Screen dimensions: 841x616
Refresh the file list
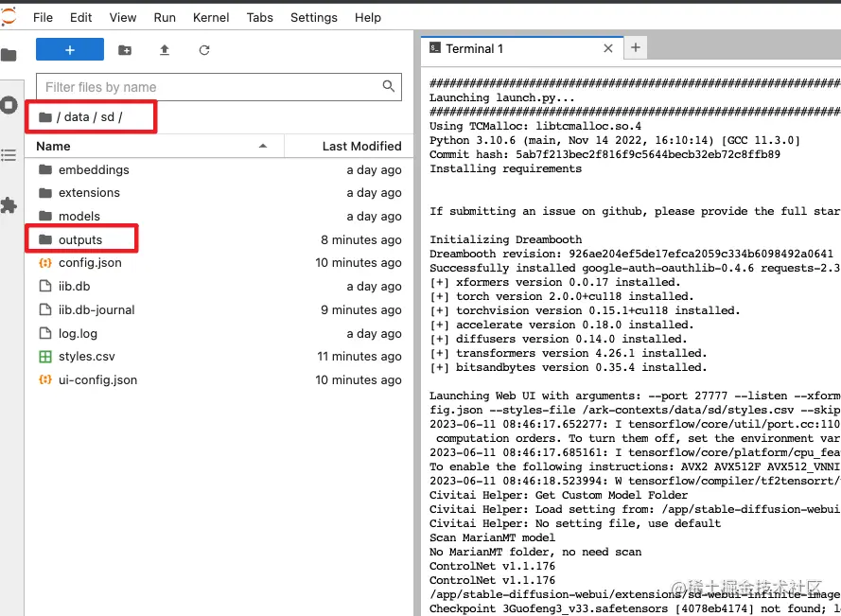pos(203,50)
